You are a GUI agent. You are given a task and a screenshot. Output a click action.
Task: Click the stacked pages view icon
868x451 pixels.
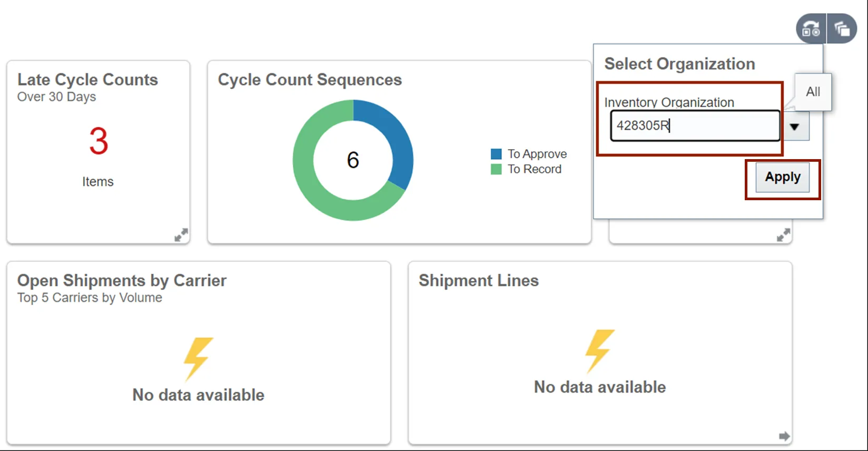(842, 29)
